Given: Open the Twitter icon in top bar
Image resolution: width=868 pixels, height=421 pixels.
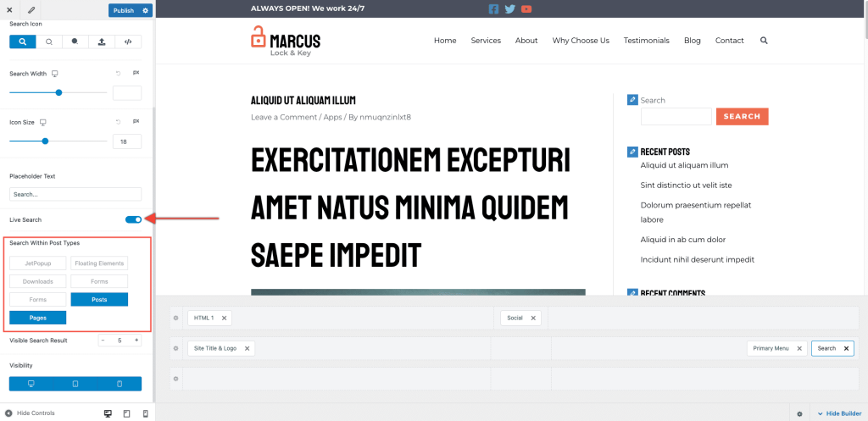Looking at the screenshot, I should tap(509, 9).
